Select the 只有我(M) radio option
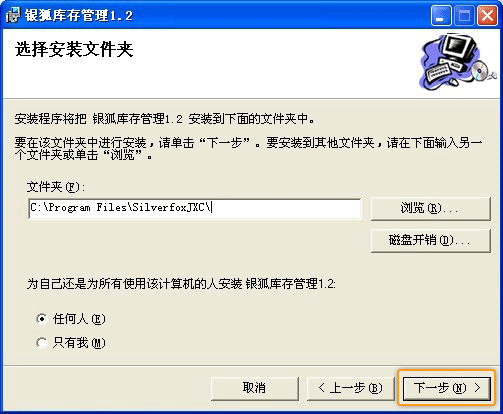The image size is (503, 414). [42, 343]
